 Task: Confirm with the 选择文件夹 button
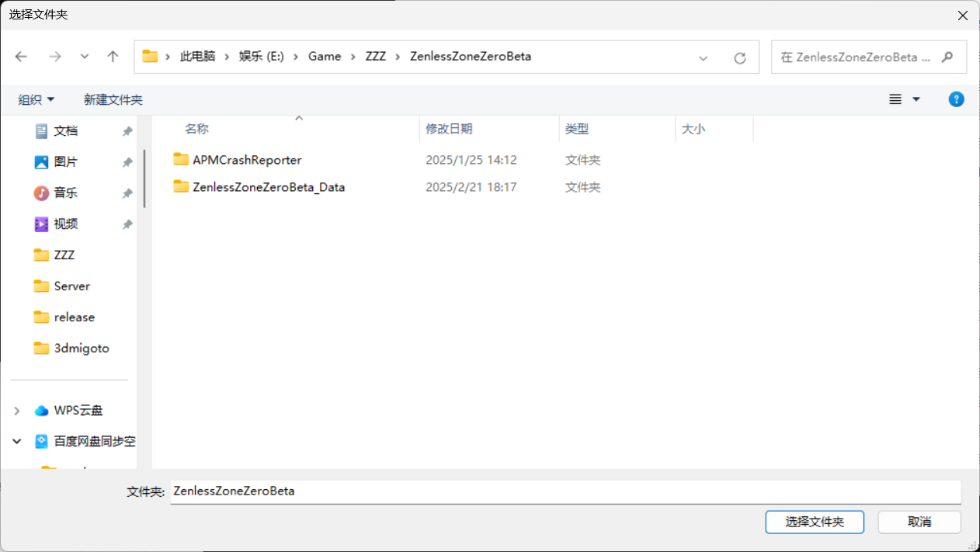(815, 522)
